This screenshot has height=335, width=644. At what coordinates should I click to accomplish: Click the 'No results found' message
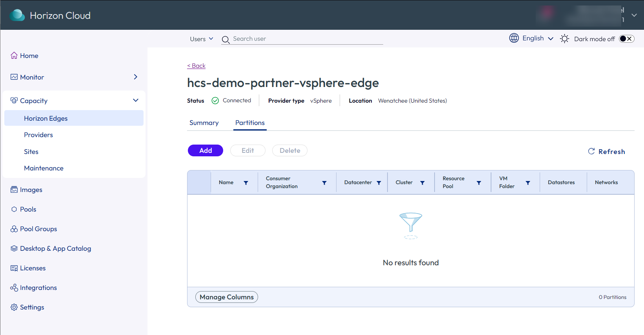[x=411, y=263]
